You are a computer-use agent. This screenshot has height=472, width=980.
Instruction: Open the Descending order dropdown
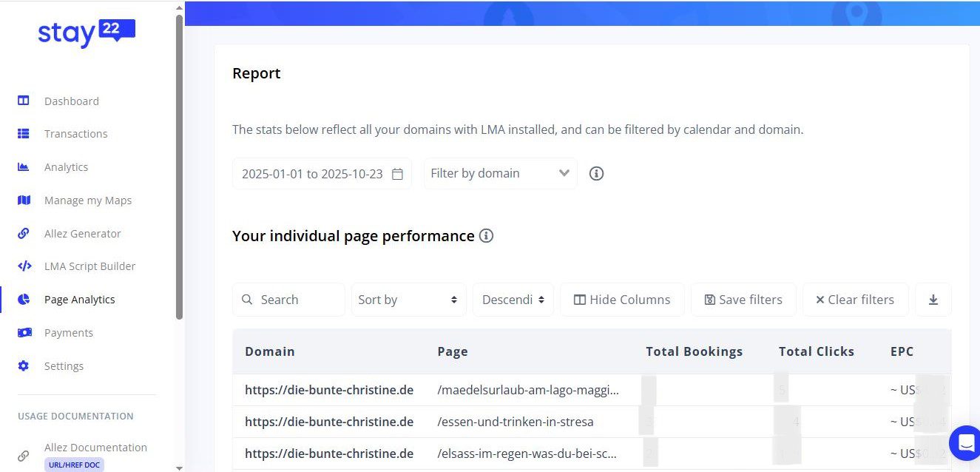[513, 300]
